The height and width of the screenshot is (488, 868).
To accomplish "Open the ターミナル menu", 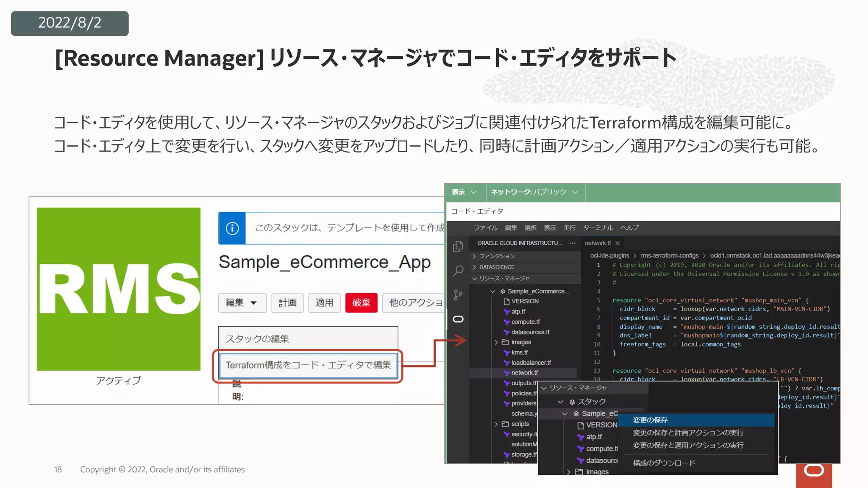I will tap(598, 228).
